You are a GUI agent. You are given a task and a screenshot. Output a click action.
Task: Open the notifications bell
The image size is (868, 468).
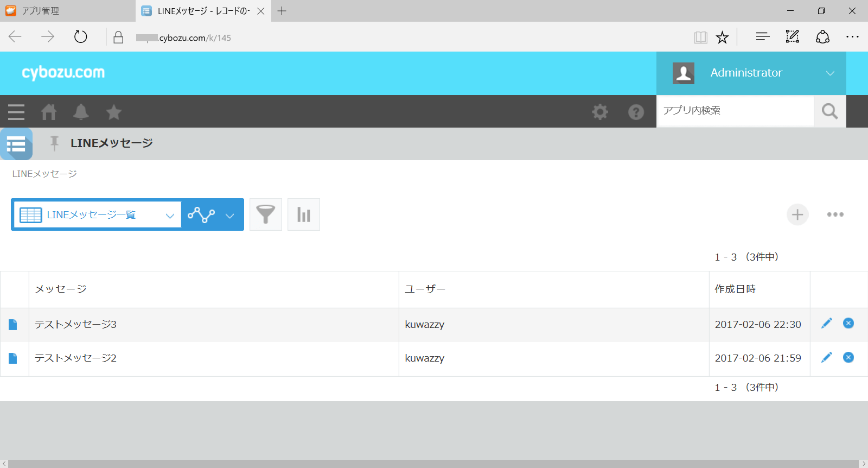click(81, 112)
